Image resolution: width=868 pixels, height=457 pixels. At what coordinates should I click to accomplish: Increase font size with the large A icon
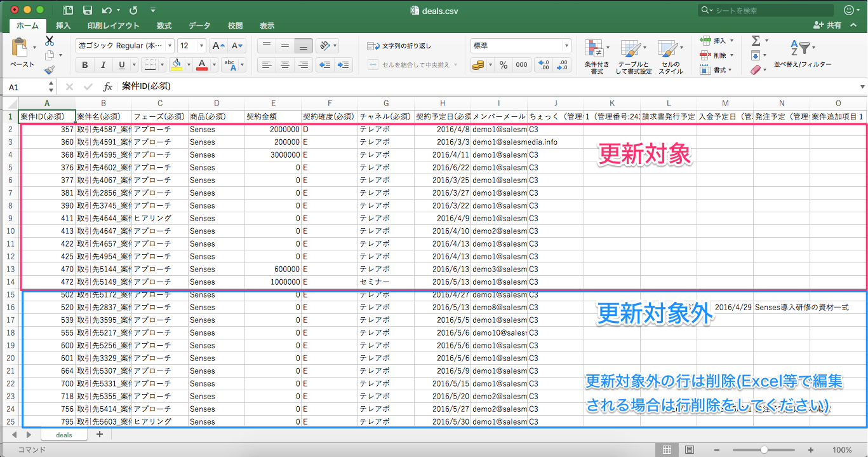point(218,46)
